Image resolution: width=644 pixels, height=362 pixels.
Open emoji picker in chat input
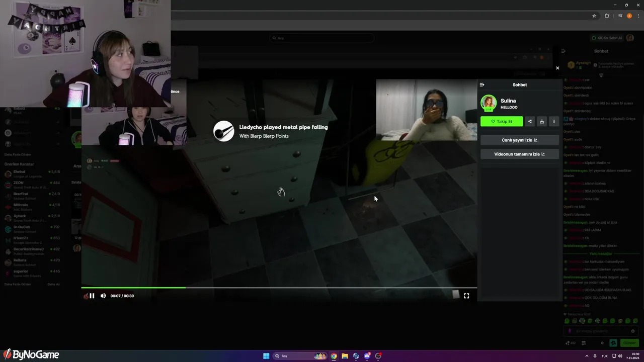click(x=633, y=331)
